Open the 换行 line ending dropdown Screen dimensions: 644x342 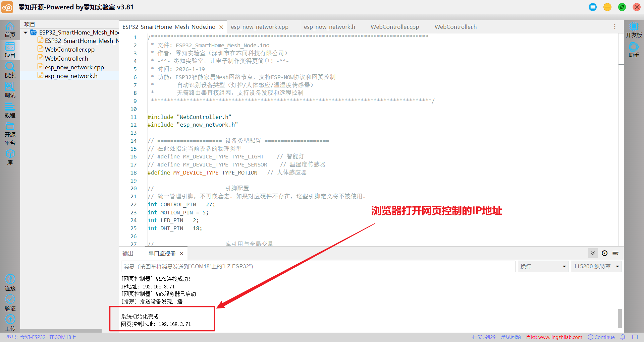(x=543, y=266)
